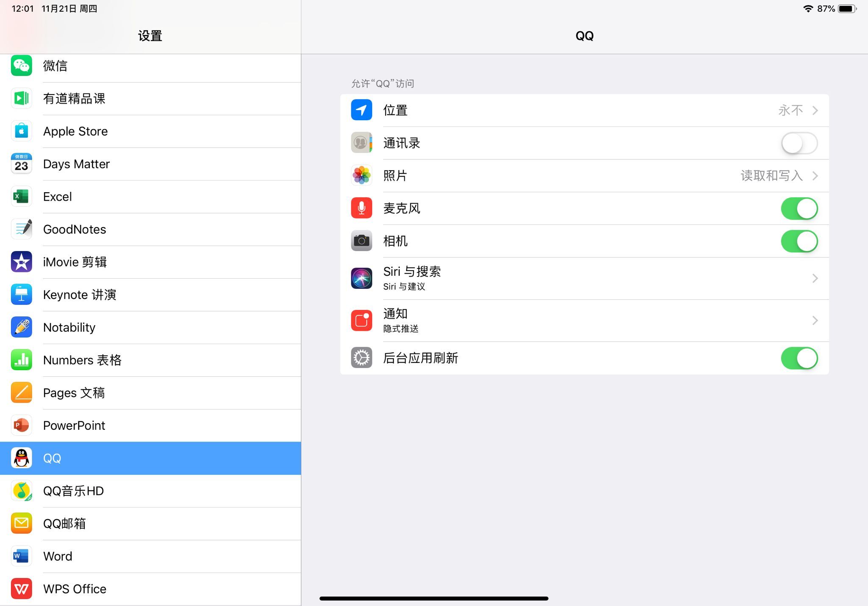Expand Photos access setting 读取和写入
The width and height of the screenshot is (868, 606).
point(814,176)
